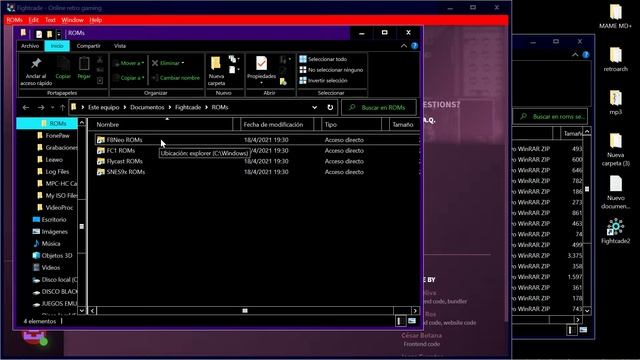640x360 pixels.
Task: Open Imágenes in navigation pane
Action: click(x=50, y=231)
